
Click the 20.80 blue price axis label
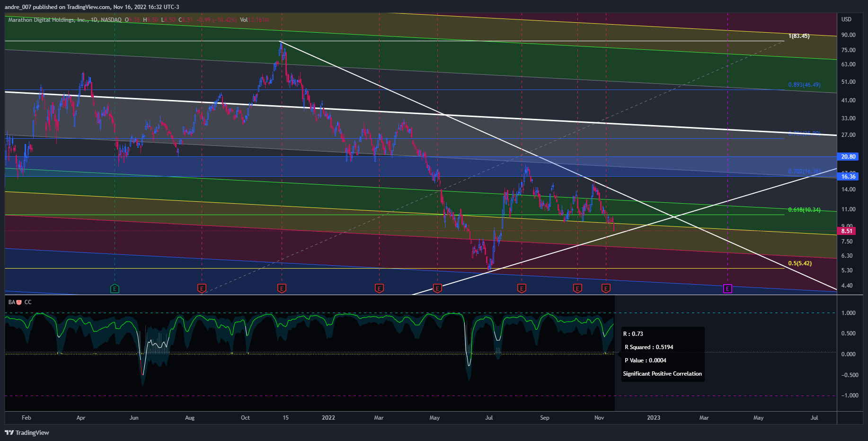pyautogui.click(x=848, y=157)
